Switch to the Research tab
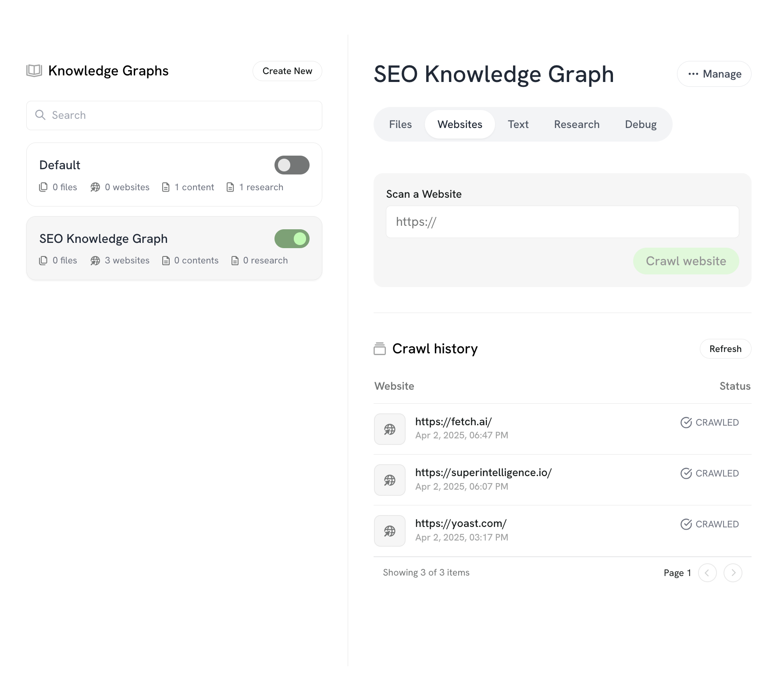This screenshot has height=690, width=784. tap(577, 124)
